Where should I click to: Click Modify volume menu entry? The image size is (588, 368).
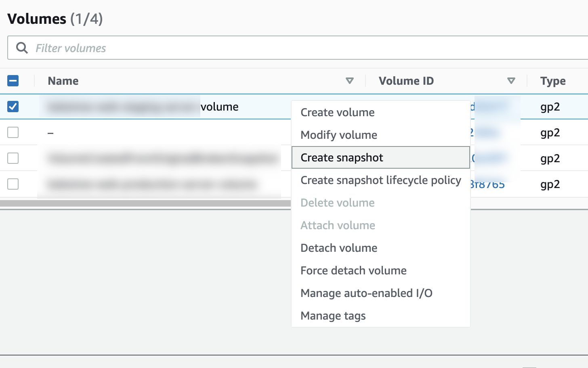click(x=338, y=135)
